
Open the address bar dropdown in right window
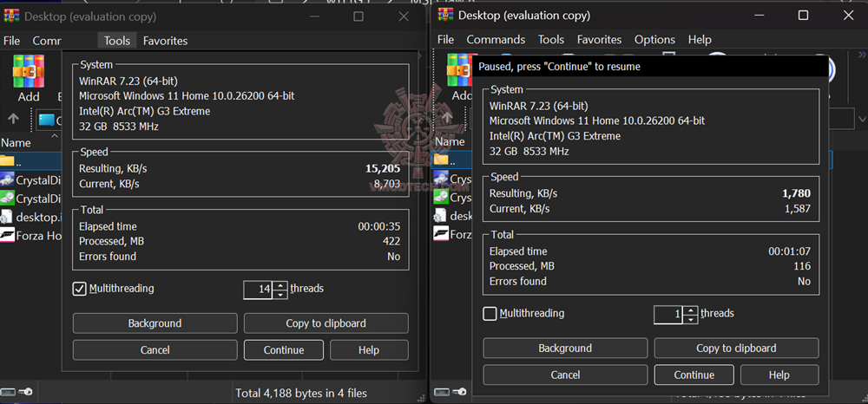(x=861, y=120)
